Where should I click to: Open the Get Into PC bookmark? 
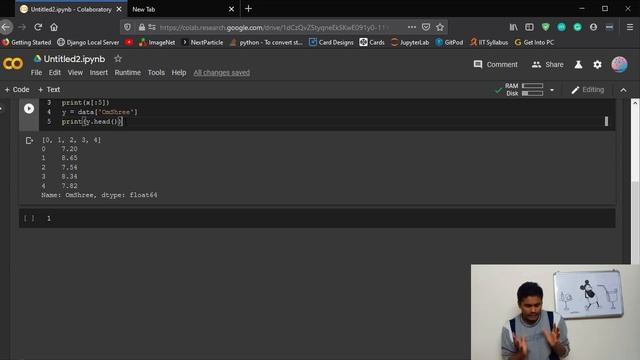534,42
